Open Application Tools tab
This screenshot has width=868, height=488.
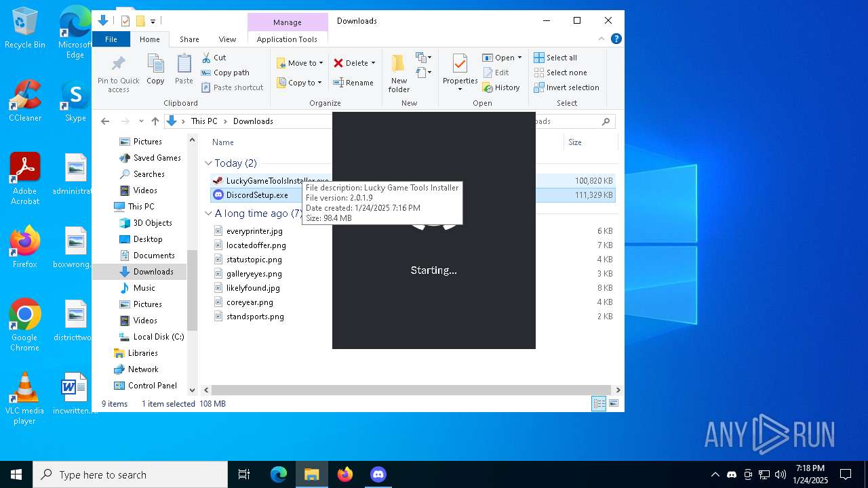287,39
